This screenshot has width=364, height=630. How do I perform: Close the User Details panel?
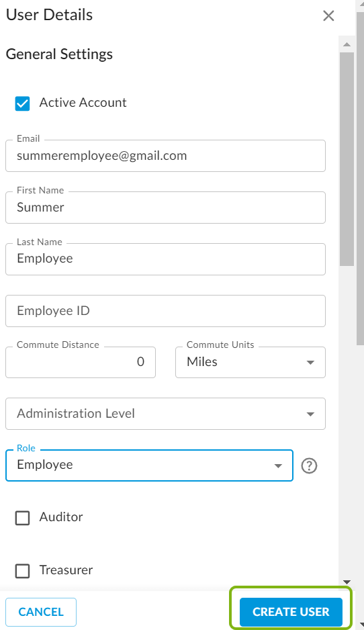coord(328,15)
